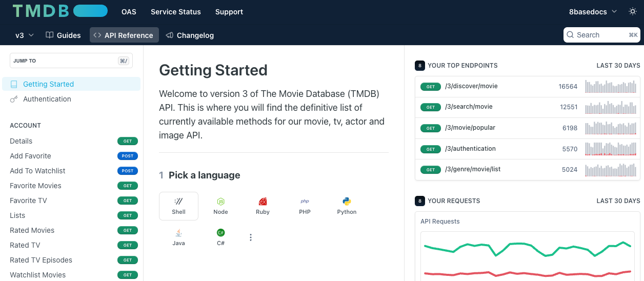Screen dimensions: 644x281
Task: Open the v3 version dropdown
Action: (x=24, y=35)
